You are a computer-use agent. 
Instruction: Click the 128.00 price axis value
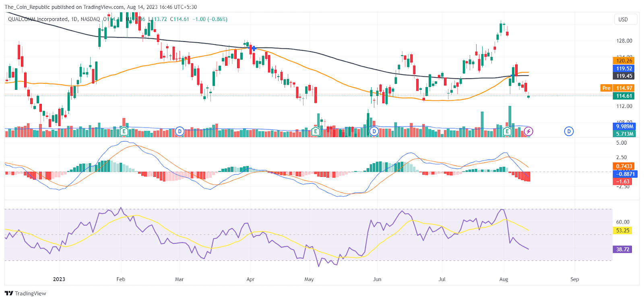624,41
